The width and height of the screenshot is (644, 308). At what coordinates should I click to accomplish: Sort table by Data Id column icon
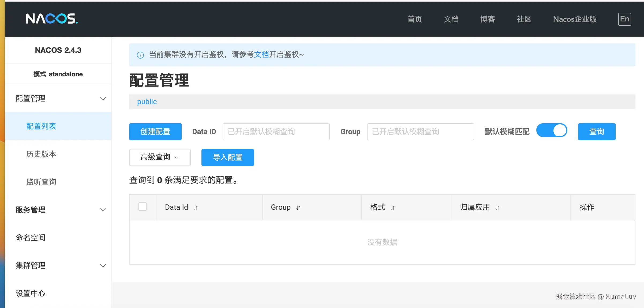point(196,208)
